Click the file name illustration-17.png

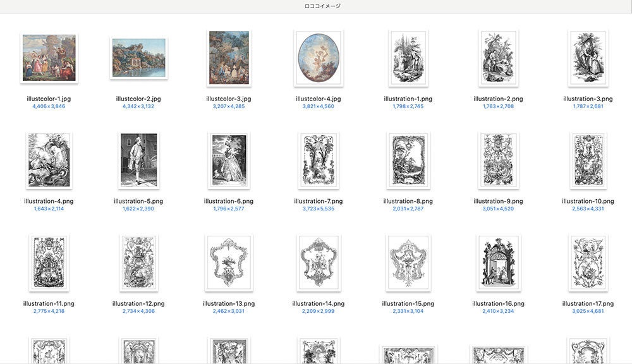click(x=588, y=303)
